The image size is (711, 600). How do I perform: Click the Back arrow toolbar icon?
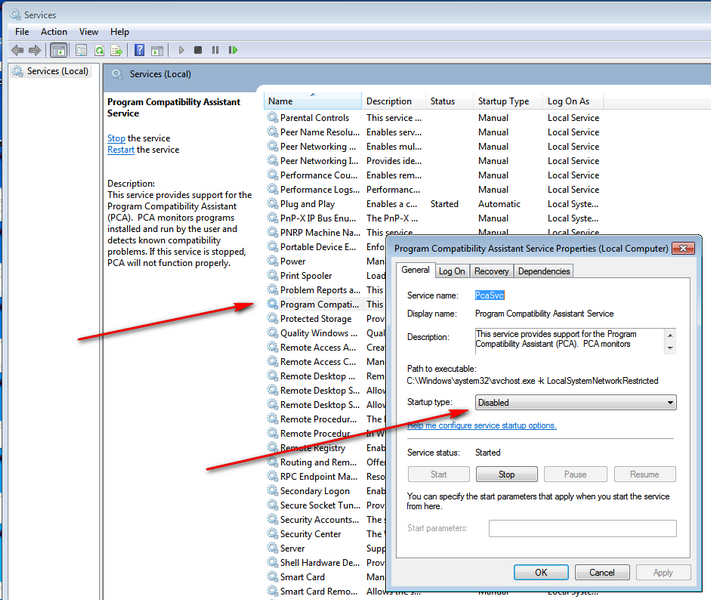(x=18, y=50)
